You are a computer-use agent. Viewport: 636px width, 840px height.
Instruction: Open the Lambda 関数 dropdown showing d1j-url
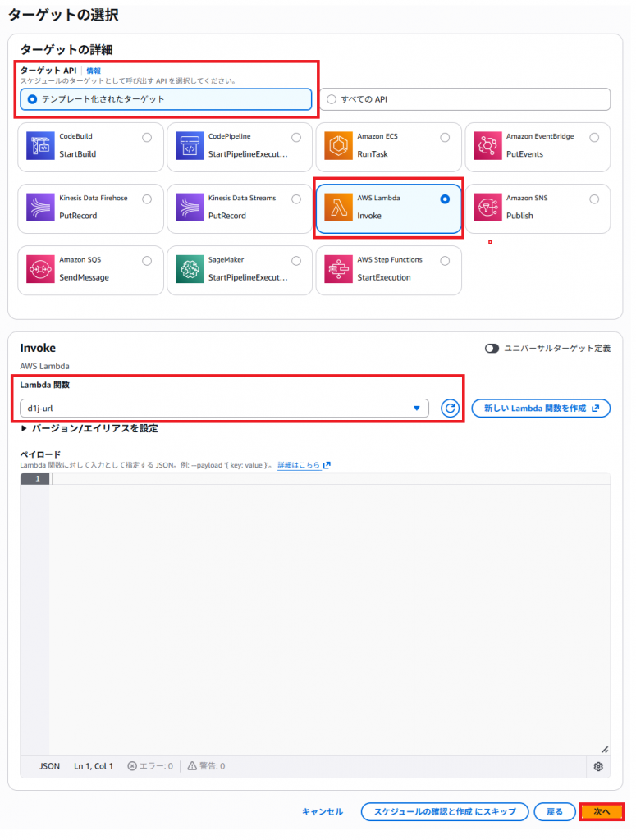224,409
